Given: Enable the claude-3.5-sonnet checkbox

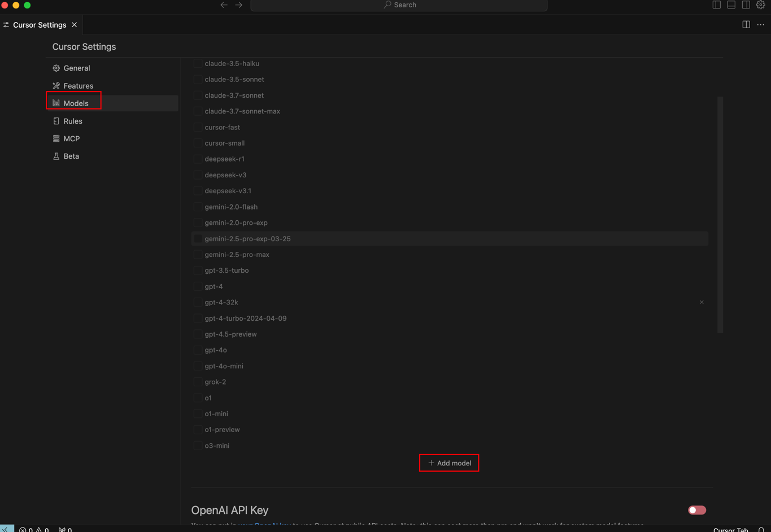Looking at the screenshot, I should pos(198,80).
